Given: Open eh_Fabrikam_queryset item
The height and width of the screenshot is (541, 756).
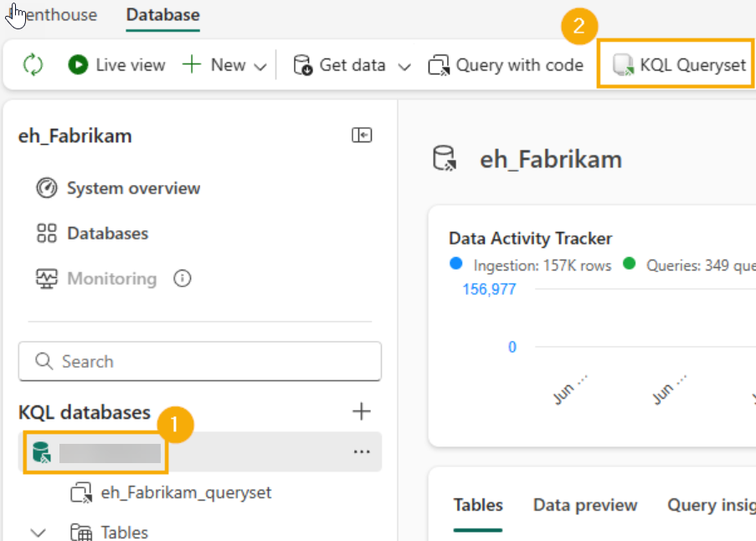Looking at the screenshot, I should pos(186,492).
